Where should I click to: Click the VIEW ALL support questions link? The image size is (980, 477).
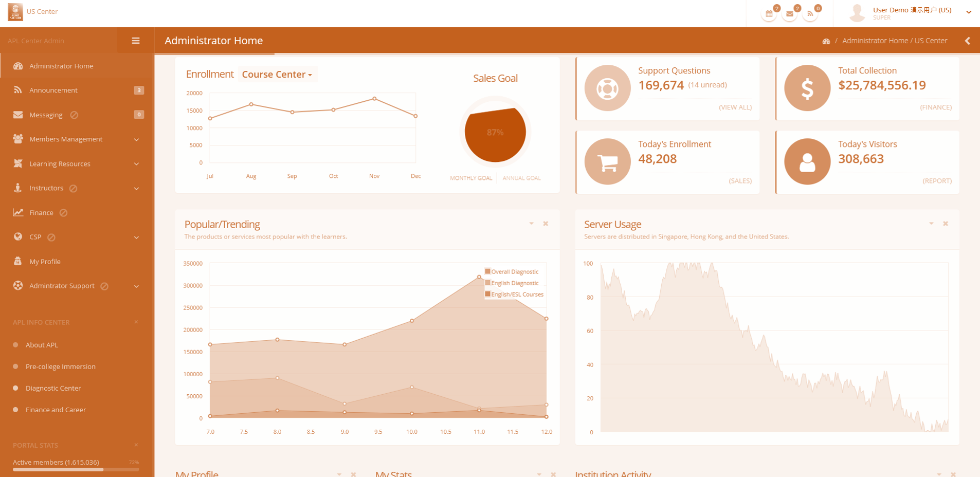(735, 107)
